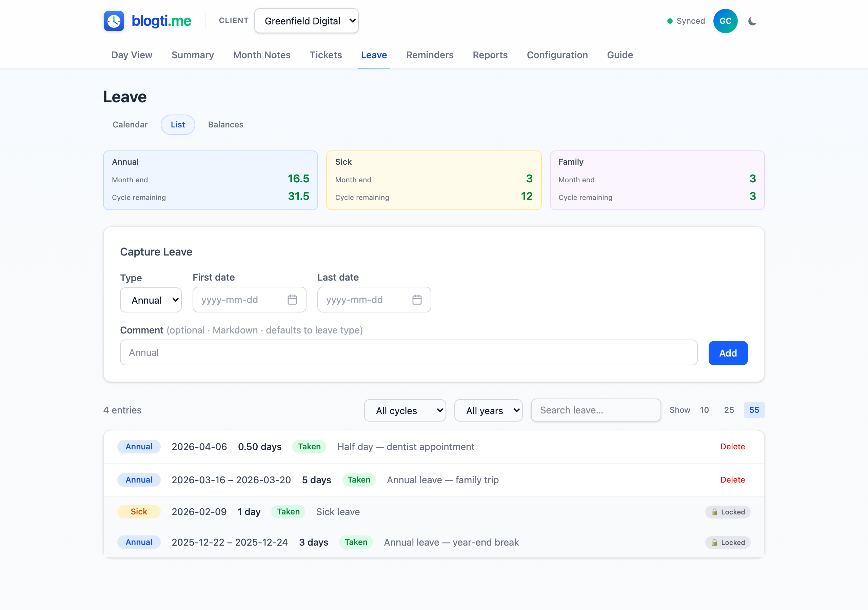Expand the All years filter dropdown
Screen dimensions: 868x610
point(488,410)
